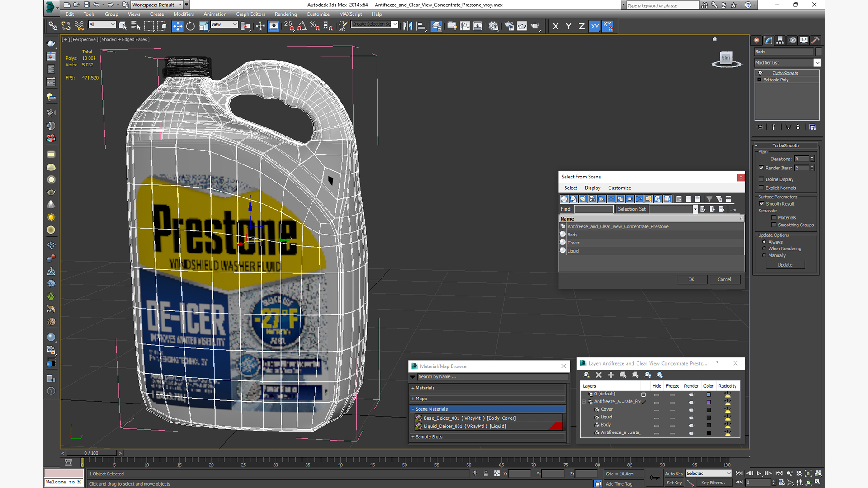Expand the Materials group in Material/Map Browser

488,388
